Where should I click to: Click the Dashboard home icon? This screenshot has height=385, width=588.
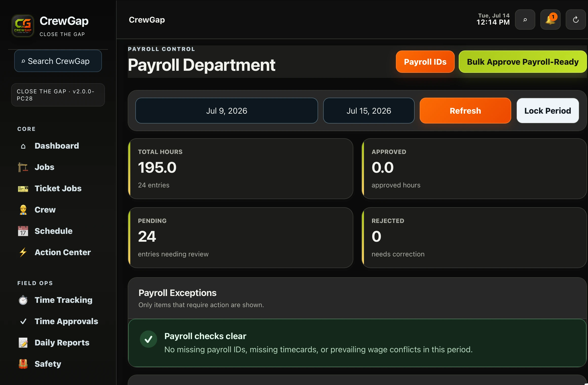coord(23,146)
